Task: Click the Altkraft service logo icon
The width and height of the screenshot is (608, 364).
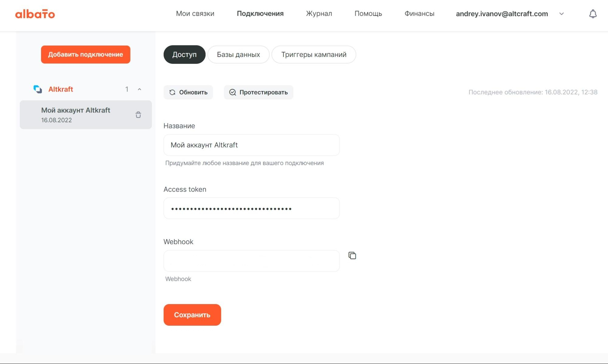Action: [38, 89]
